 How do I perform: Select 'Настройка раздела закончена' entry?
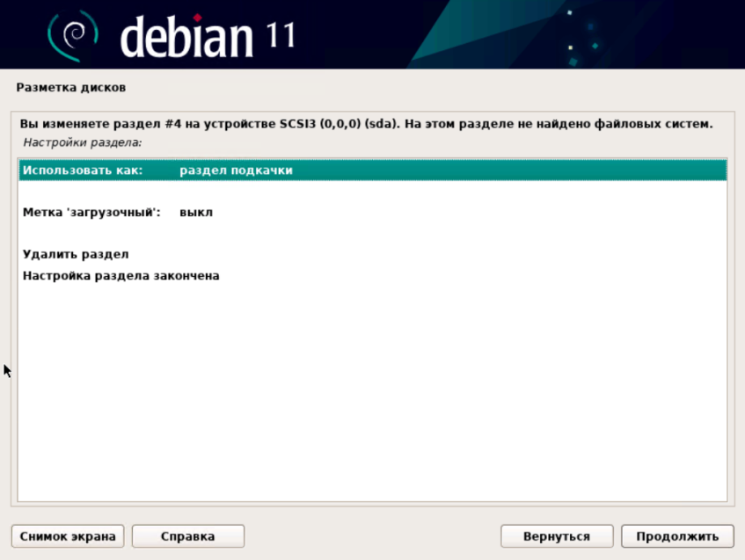tap(373, 275)
